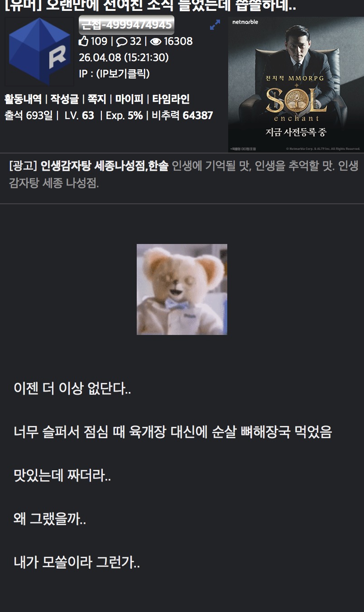
Task: Open the 쪽지 messages link
Action: click(97, 99)
